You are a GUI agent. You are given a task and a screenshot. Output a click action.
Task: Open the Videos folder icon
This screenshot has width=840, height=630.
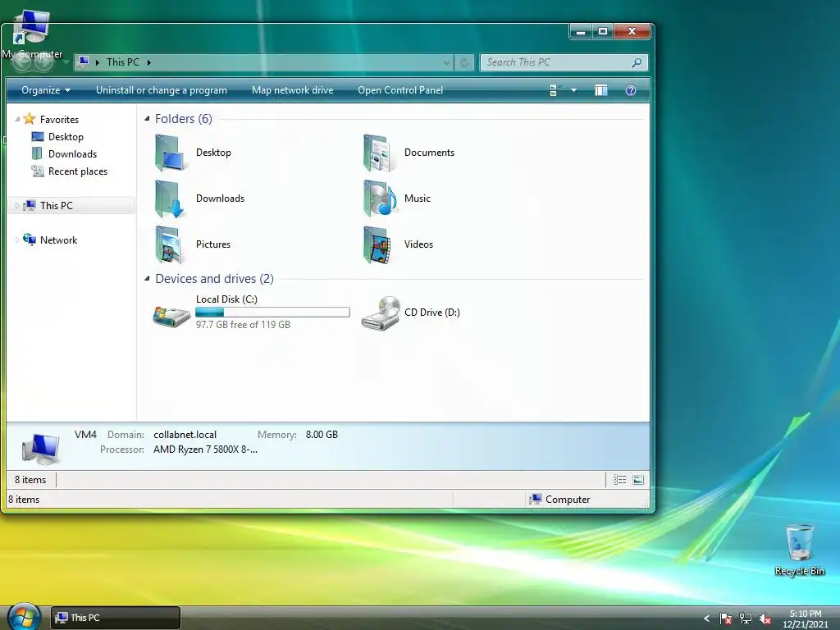[x=379, y=244]
